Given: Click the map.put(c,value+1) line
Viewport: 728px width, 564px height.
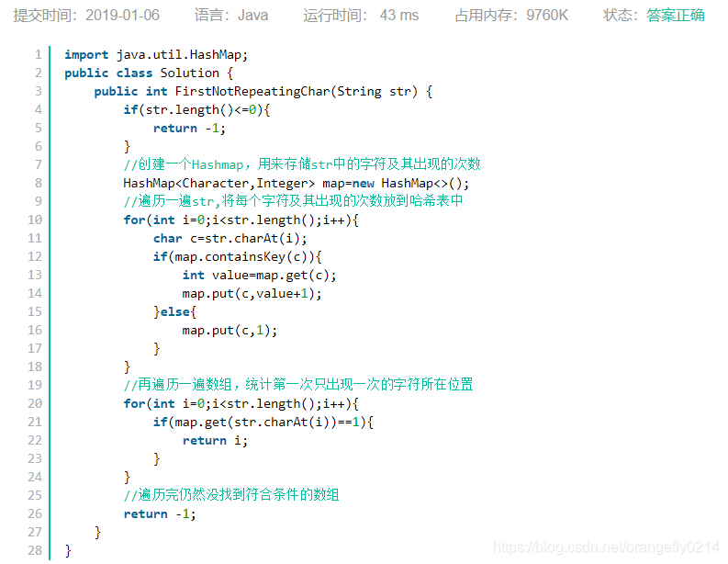Looking at the screenshot, I should point(252,294).
